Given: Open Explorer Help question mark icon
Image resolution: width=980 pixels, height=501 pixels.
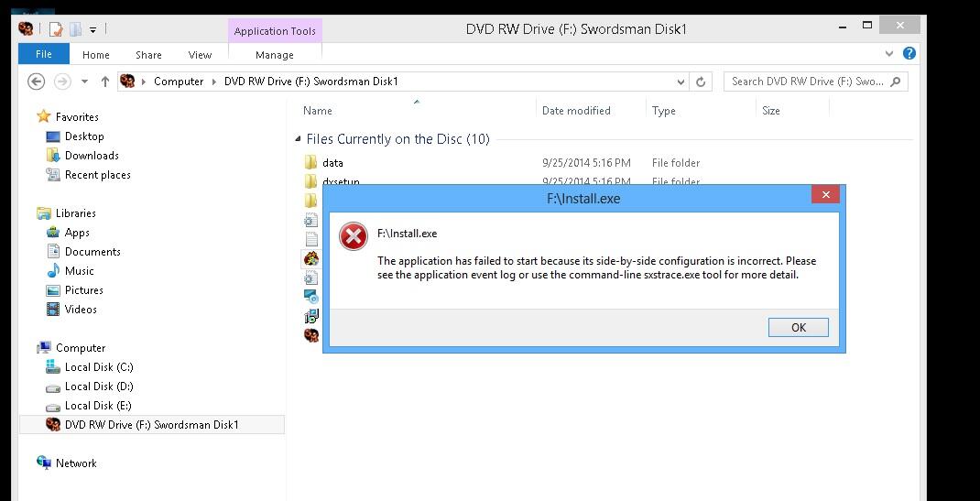Looking at the screenshot, I should 909,54.
